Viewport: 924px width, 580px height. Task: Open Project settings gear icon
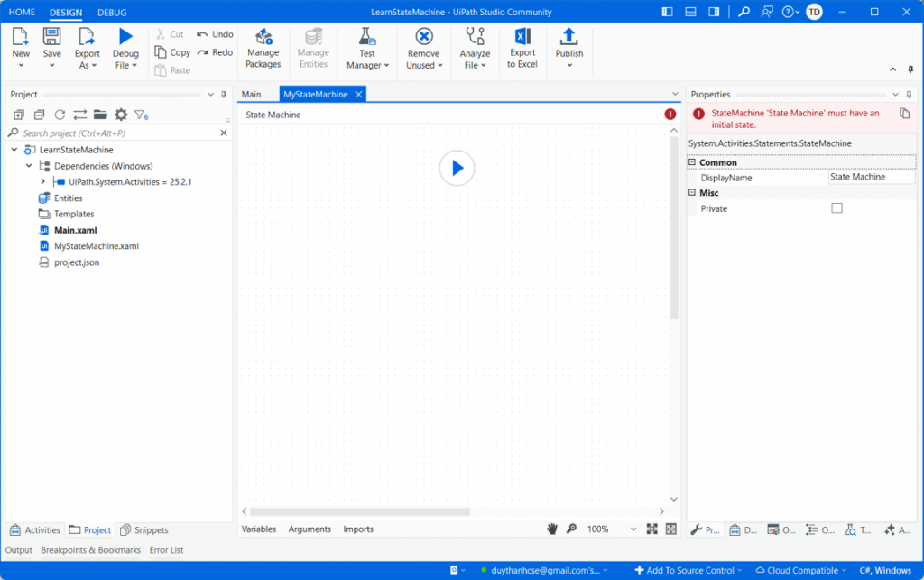tap(121, 115)
